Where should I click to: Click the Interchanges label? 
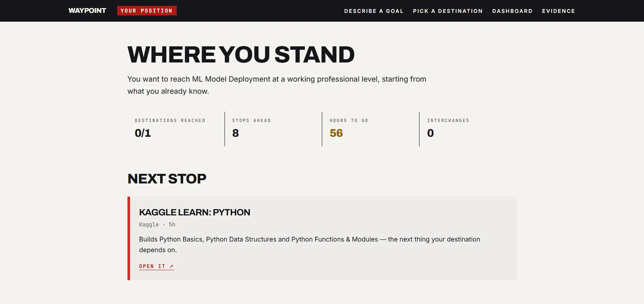tap(448, 120)
